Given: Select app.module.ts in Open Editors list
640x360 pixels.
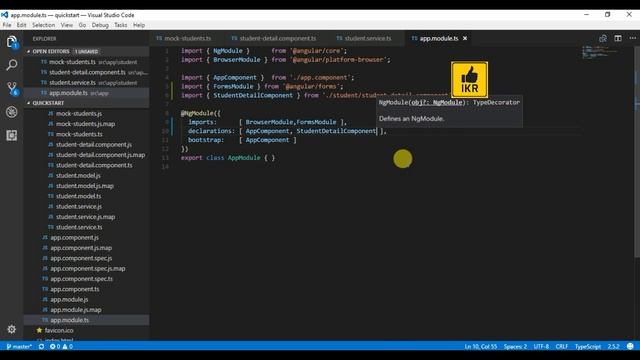Looking at the screenshot, I should point(87,93).
